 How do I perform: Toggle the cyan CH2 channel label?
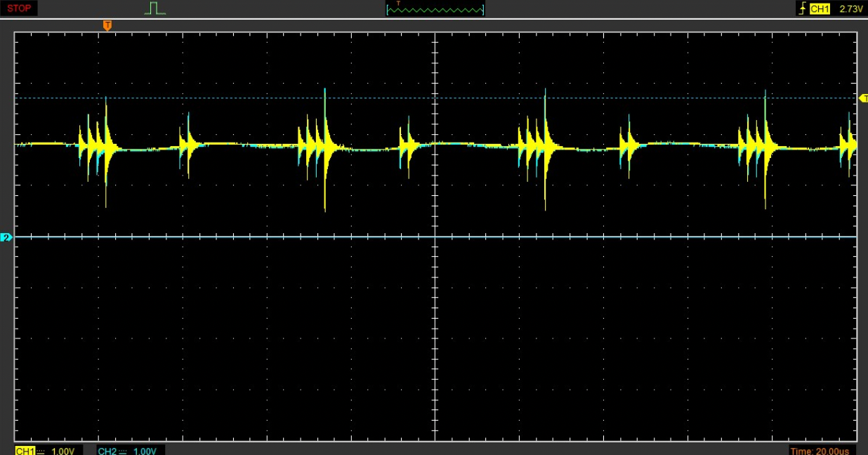click(x=107, y=450)
